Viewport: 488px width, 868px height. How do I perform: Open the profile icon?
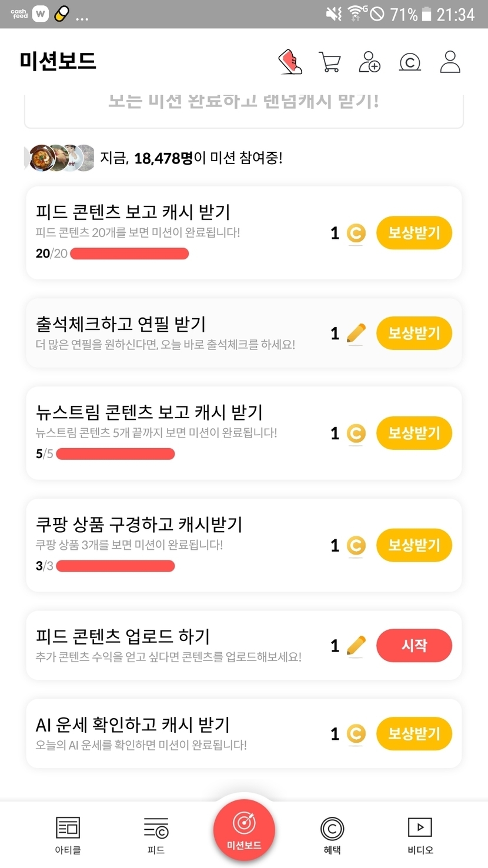click(x=450, y=62)
